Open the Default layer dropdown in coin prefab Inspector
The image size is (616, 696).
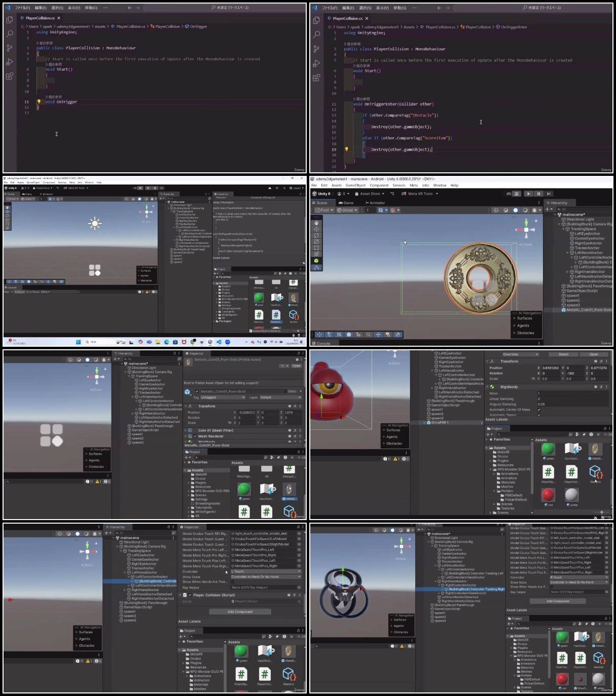[x=280, y=397]
